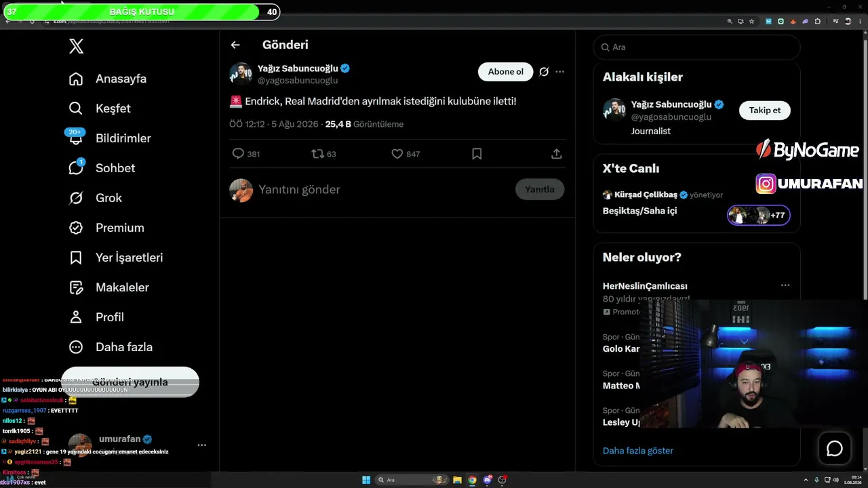Click the Gönderi yayınla button

coord(130,382)
